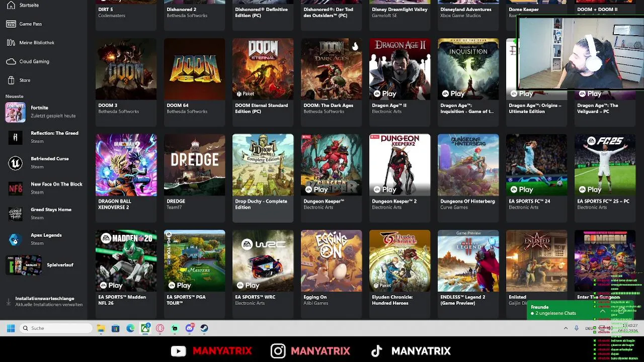The width and height of the screenshot is (644, 362).
Task: Open Disneyland Adventures title link
Action: tap(466, 10)
